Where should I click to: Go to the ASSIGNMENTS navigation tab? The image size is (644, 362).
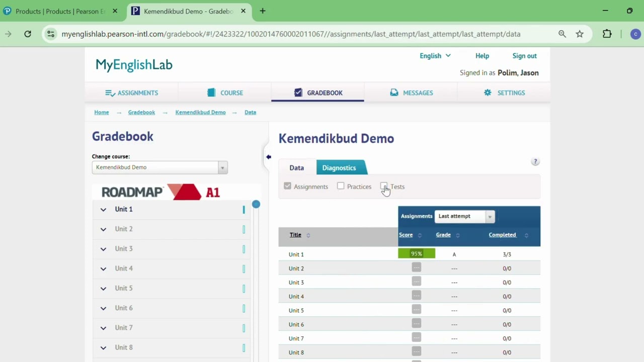(x=131, y=93)
